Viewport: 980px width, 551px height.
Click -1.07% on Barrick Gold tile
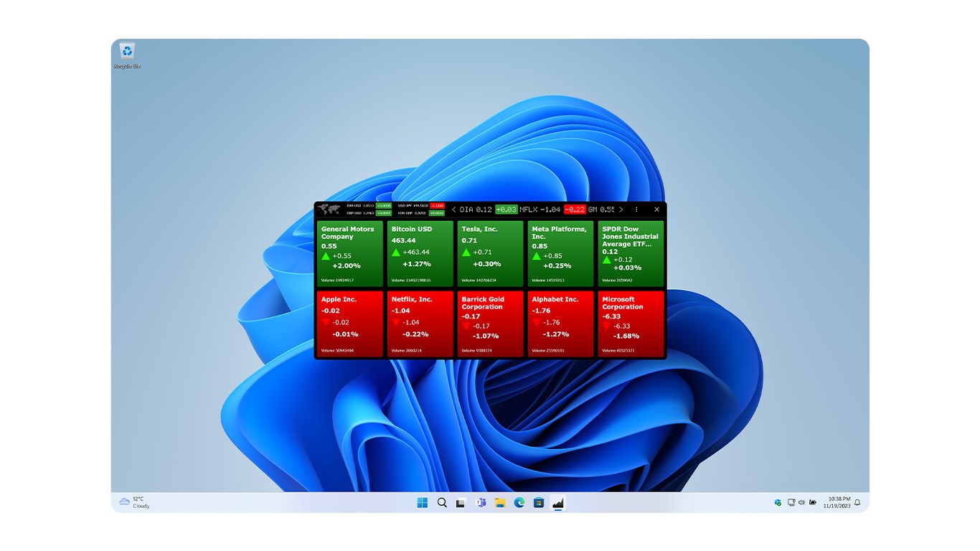click(x=486, y=336)
